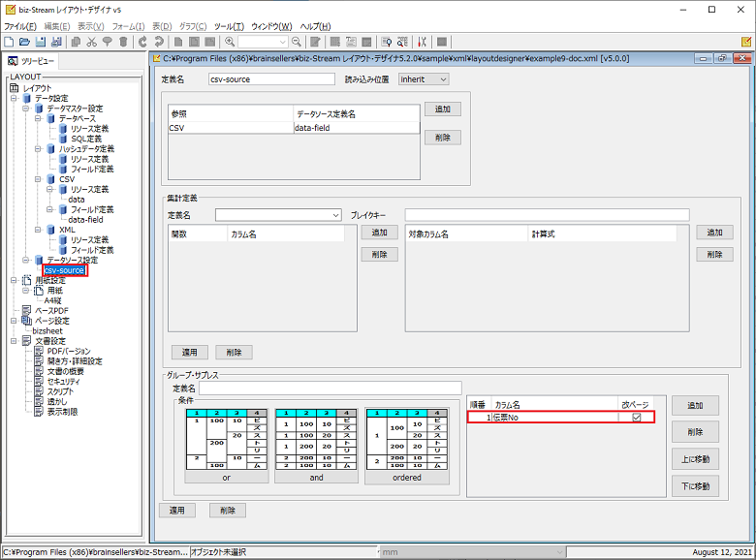Click the edit notepad toolbar icon

point(315,42)
